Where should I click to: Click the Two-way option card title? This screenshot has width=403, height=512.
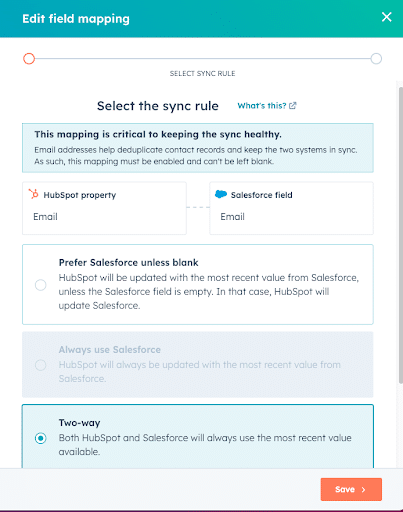point(79,423)
